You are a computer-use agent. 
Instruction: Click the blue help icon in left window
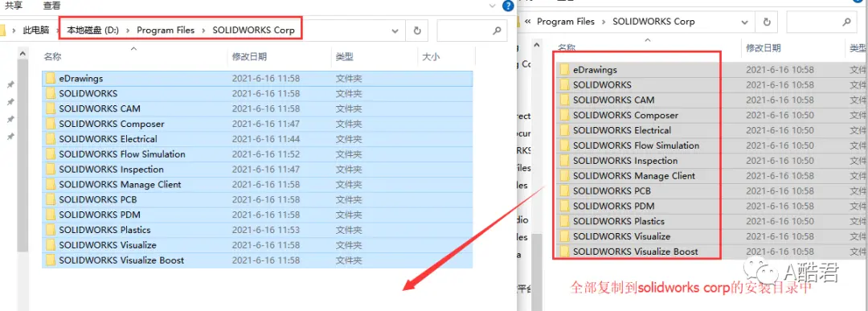coord(508,6)
